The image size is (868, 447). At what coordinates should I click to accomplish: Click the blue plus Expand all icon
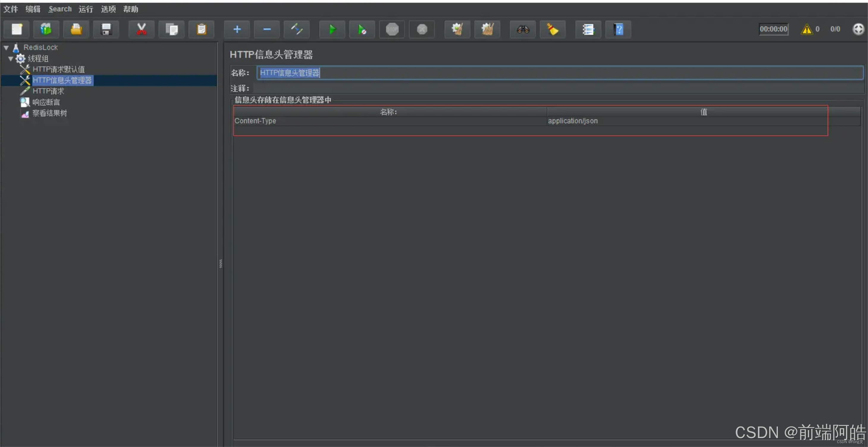tap(237, 30)
